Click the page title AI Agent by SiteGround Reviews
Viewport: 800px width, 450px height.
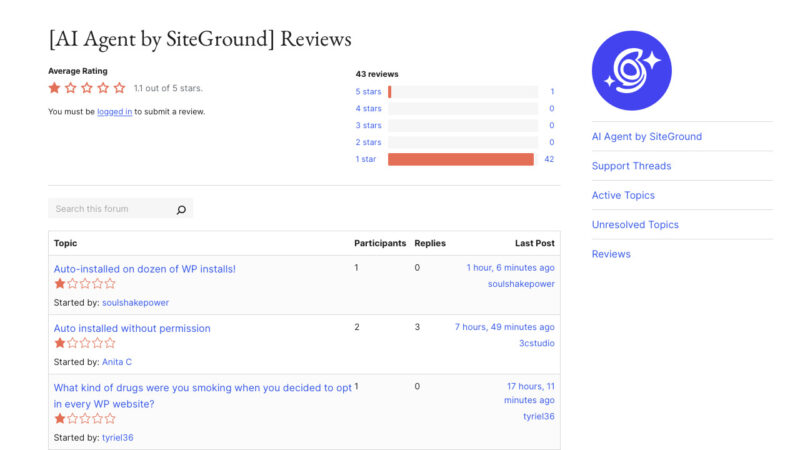pos(200,39)
